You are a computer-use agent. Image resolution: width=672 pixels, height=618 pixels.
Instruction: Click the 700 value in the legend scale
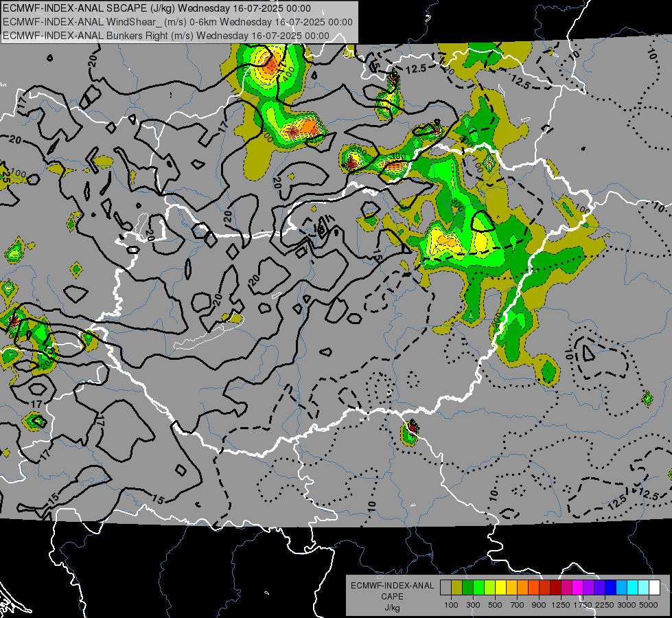pos(518,605)
